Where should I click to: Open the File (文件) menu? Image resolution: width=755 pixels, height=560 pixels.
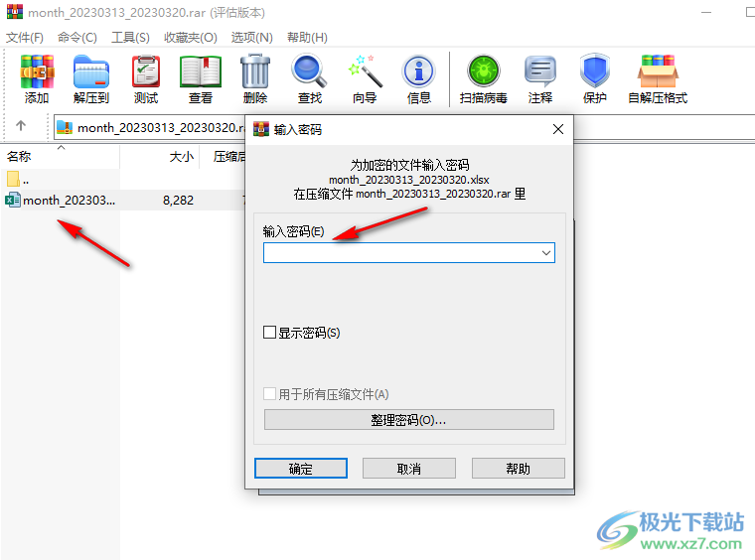(x=25, y=37)
